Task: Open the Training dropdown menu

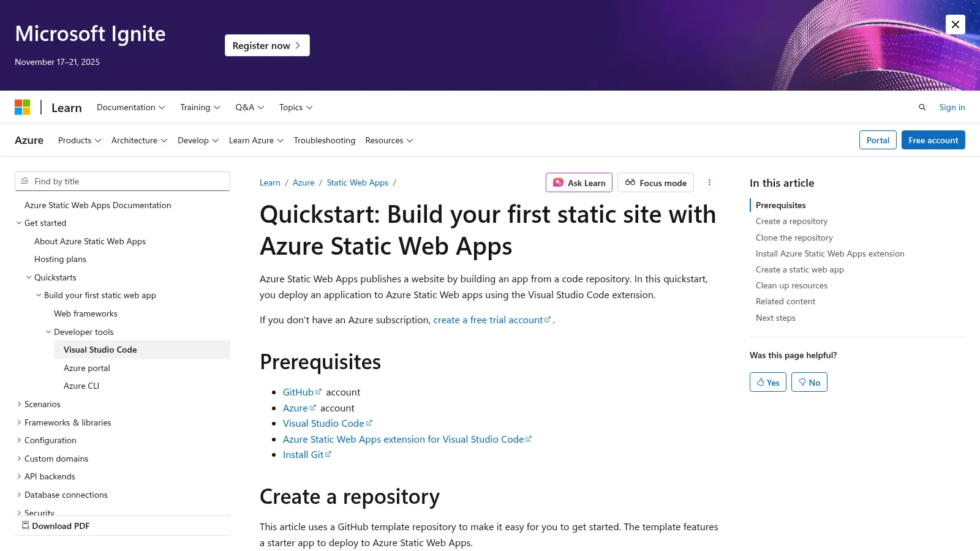Action: (x=200, y=107)
